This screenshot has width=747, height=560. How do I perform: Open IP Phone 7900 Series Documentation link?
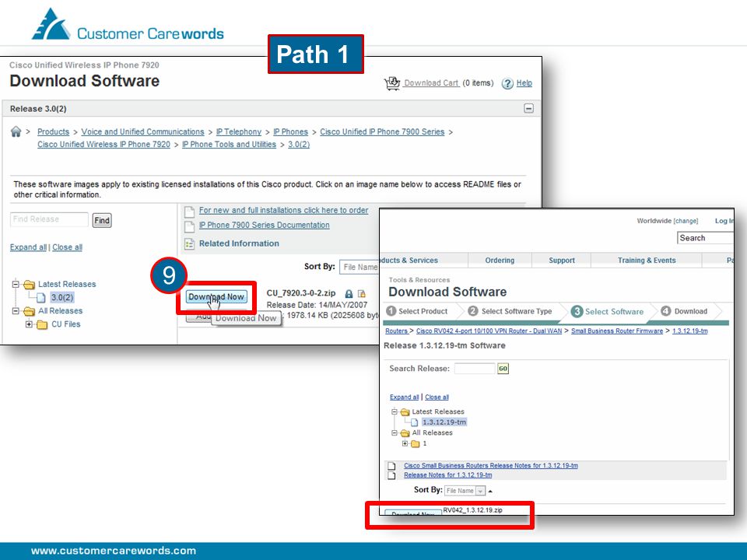pyautogui.click(x=264, y=225)
